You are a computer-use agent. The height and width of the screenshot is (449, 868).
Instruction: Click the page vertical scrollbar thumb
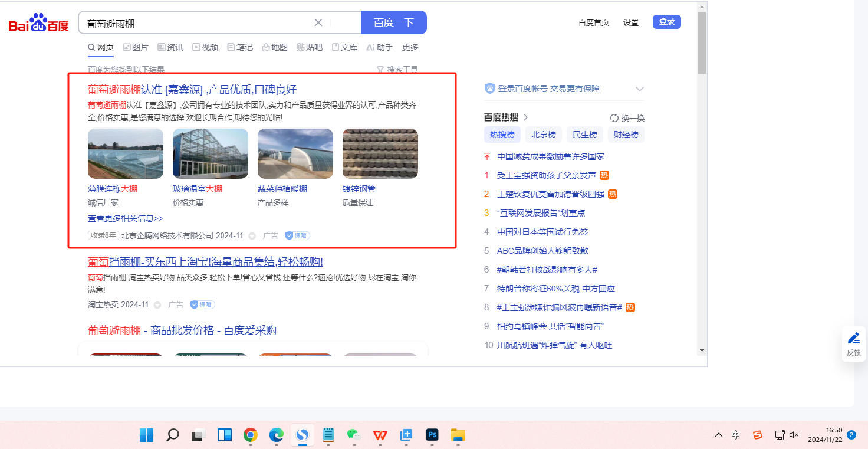pyautogui.click(x=702, y=42)
